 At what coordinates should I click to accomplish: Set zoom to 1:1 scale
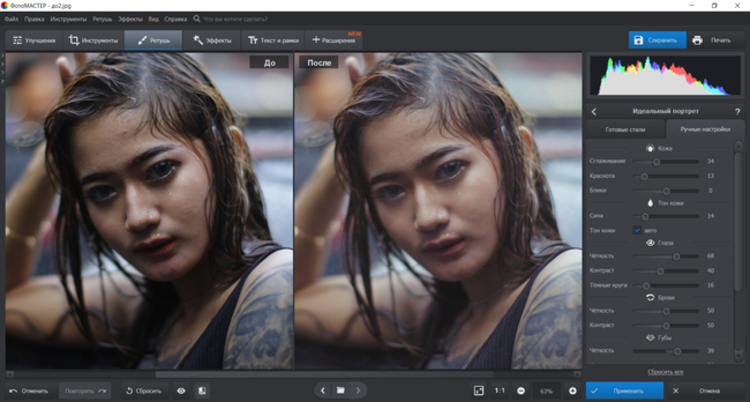tap(499, 390)
